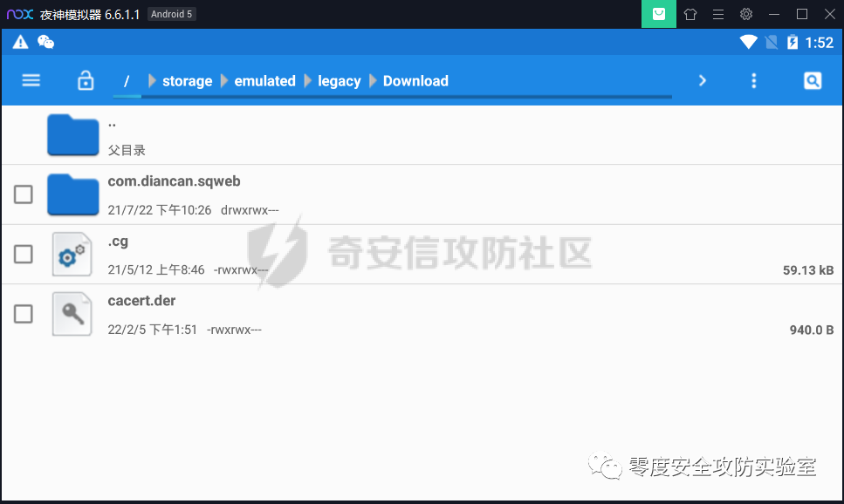Image resolution: width=844 pixels, height=504 pixels.
Task: Click the Wi-Fi status icon
Action: click(748, 42)
